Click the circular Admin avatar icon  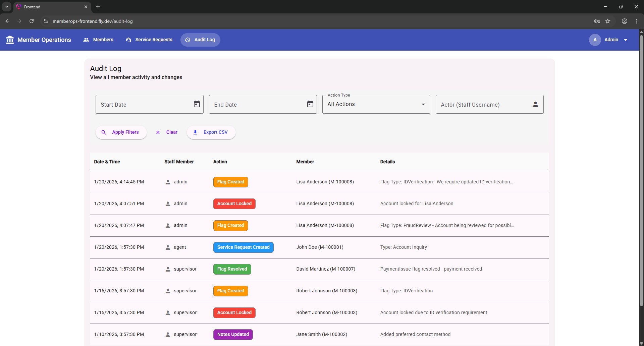[595, 40]
